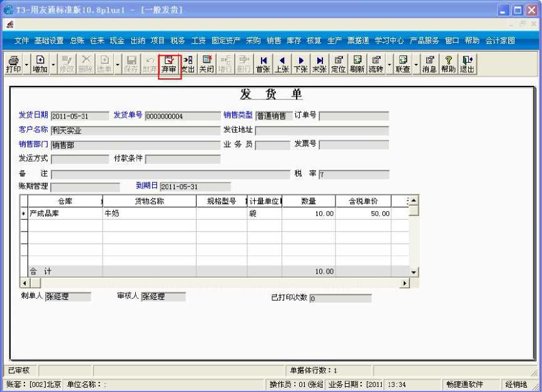
Task: Open the 会计家园 menu
Action: 500,41
